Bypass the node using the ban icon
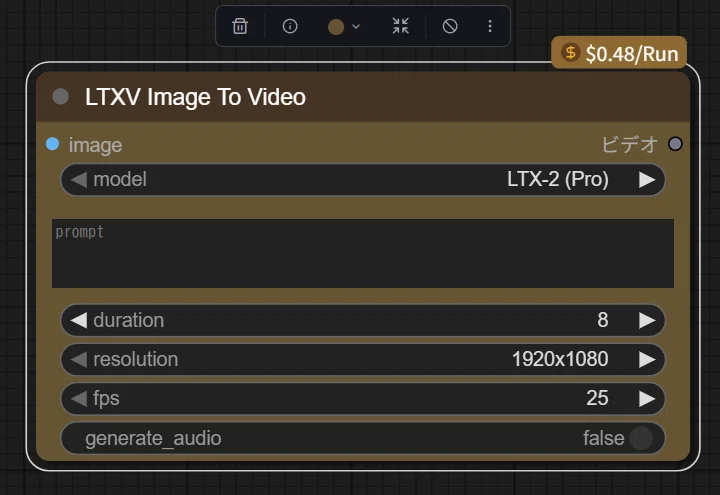The width and height of the screenshot is (720, 495). pos(450,26)
